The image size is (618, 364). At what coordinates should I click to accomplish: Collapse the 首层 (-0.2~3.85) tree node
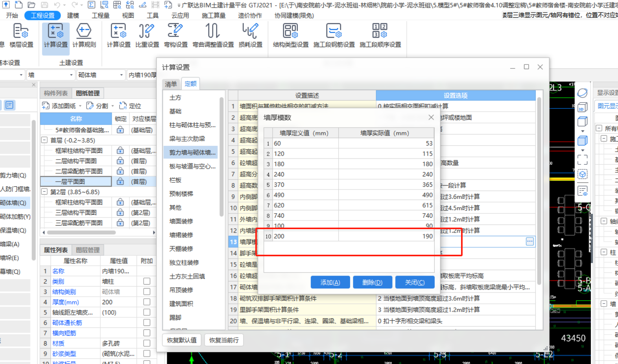point(44,140)
